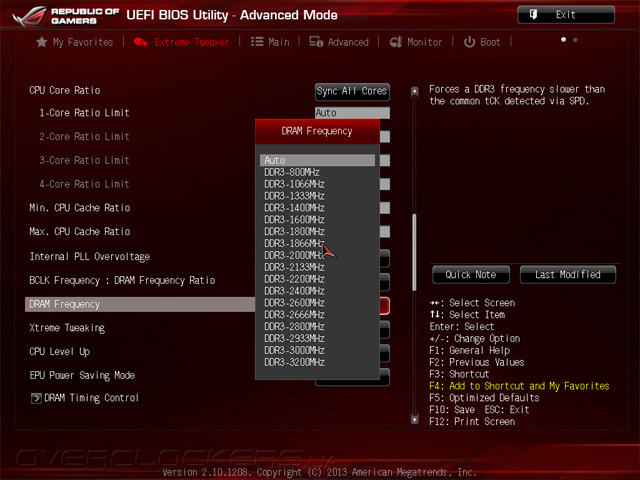Viewport: 640px width, 480px height.
Task: Choose DDR3-2933MHz frequency
Action: coord(294,338)
